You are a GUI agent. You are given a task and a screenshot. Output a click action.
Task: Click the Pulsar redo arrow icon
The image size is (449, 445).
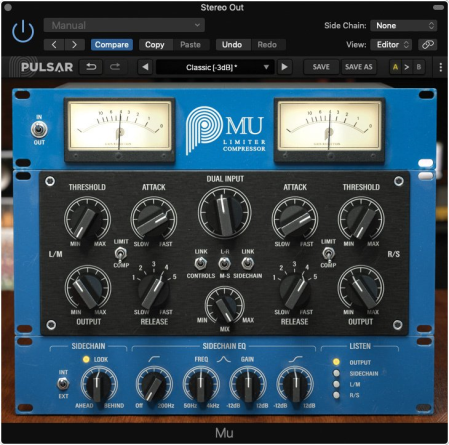tap(115, 67)
